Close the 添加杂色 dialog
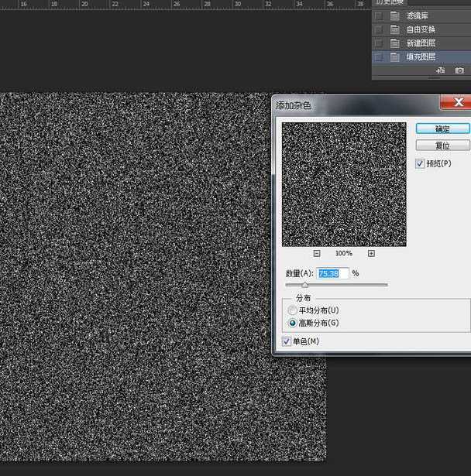The height and width of the screenshot is (476, 471). click(457, 102)
